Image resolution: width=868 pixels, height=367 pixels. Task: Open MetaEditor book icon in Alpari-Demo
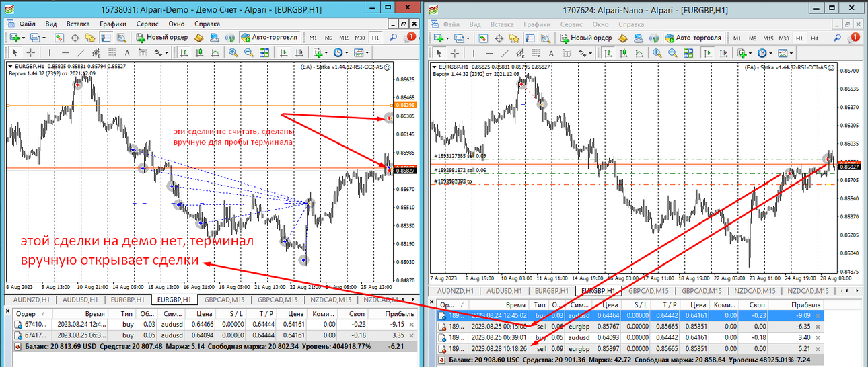[x=199, y=38]
